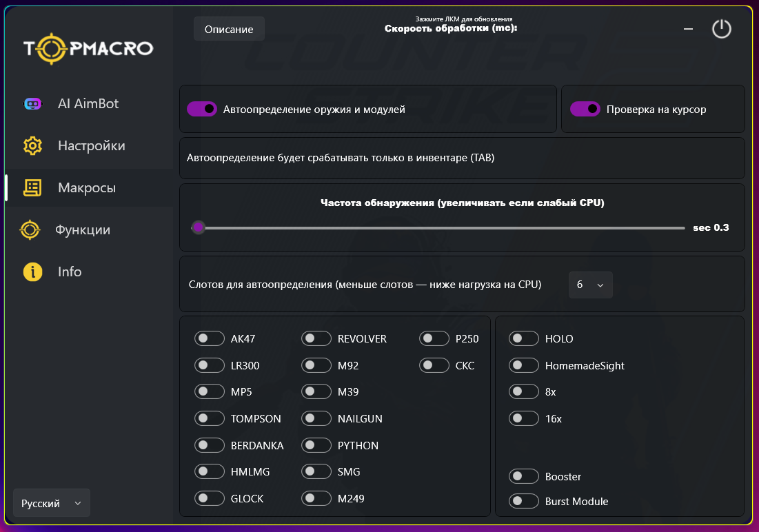Image resolution: width=759 pixels, height=532 pixels.
Task: Open the Настройки menu section
Action: click(x=91, y=146)
